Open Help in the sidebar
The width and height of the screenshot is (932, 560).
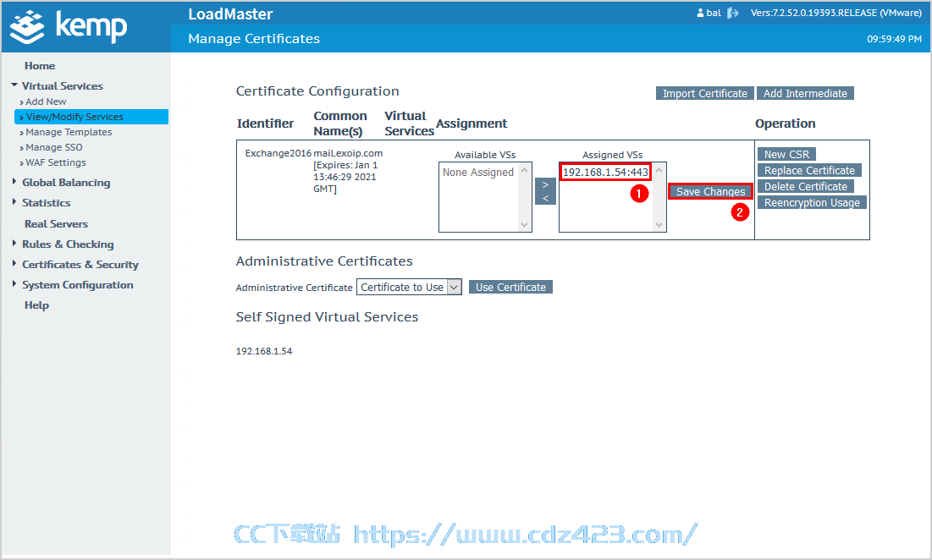pos(36,305)
